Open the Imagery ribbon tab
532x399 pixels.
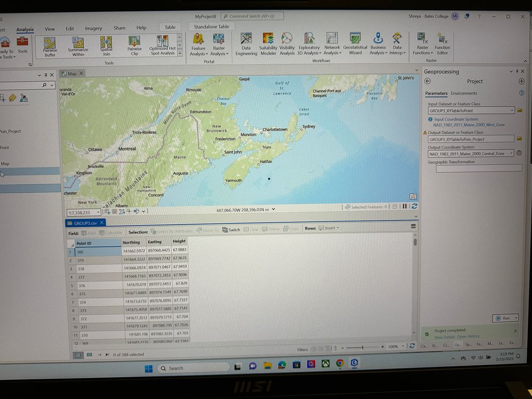pos(93,29)
